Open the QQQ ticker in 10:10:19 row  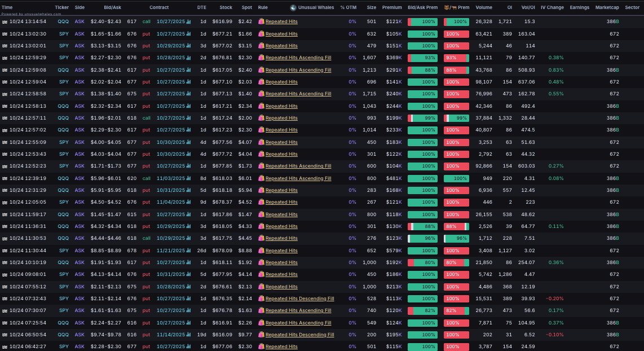tap(63, 262)
